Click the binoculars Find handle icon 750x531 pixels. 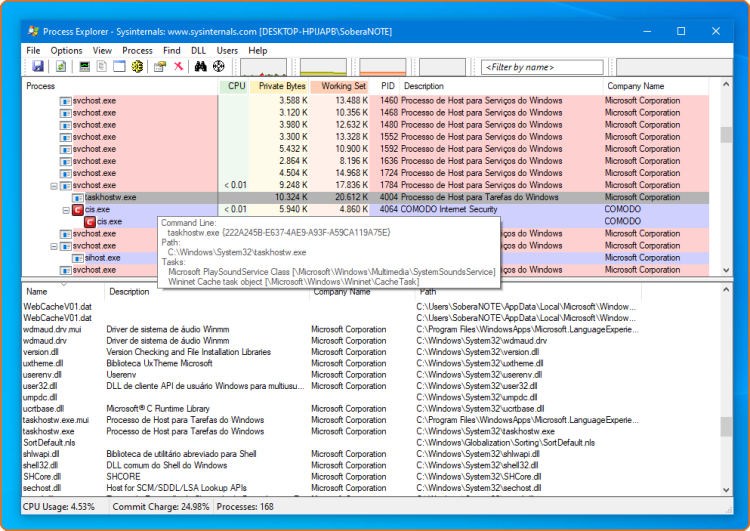coord(200,66)
